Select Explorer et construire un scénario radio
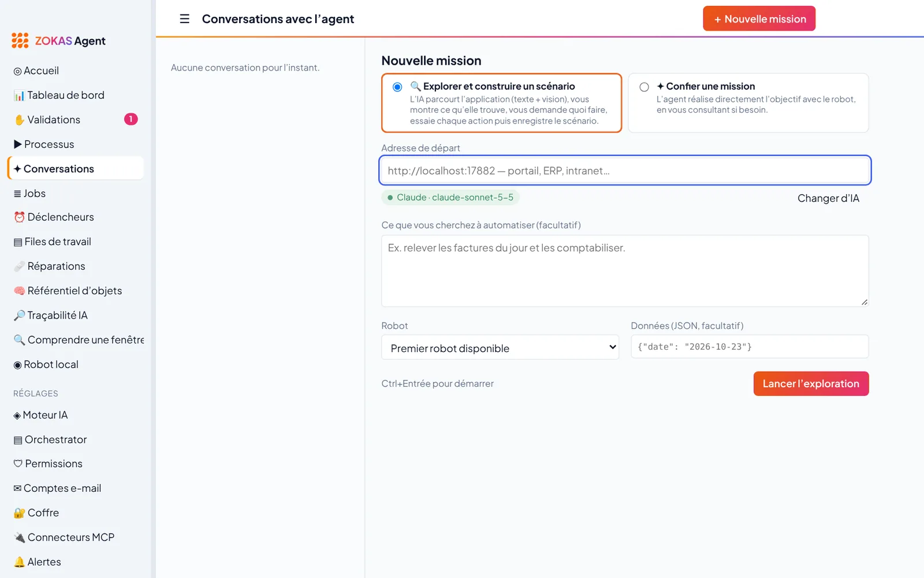 397,87
